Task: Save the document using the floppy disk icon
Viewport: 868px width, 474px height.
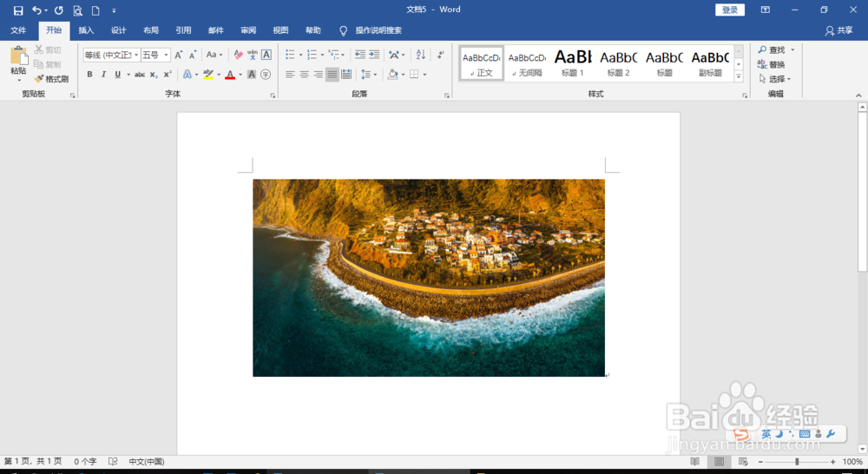Action: click(x=18, y=10)
